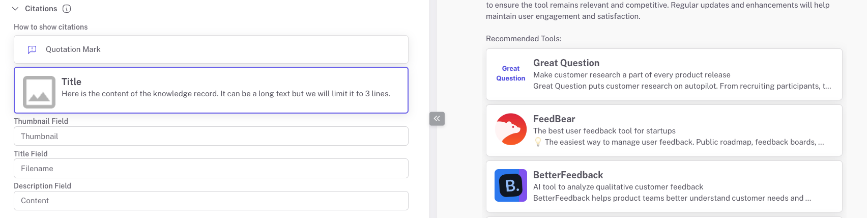868x218 pixels.
Task: Collapse the Citations section chevron
Action: [x=15, y=9]
